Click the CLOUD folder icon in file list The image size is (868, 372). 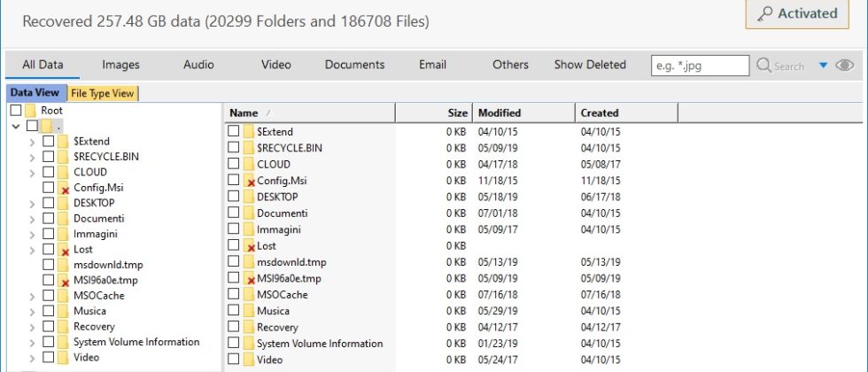coord(249,164)
